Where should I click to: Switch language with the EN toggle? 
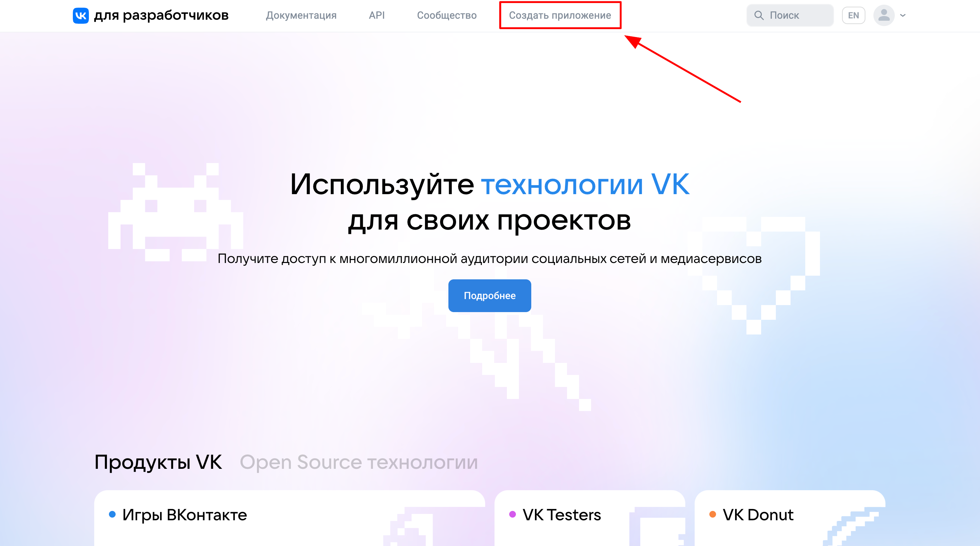[853, 16]
